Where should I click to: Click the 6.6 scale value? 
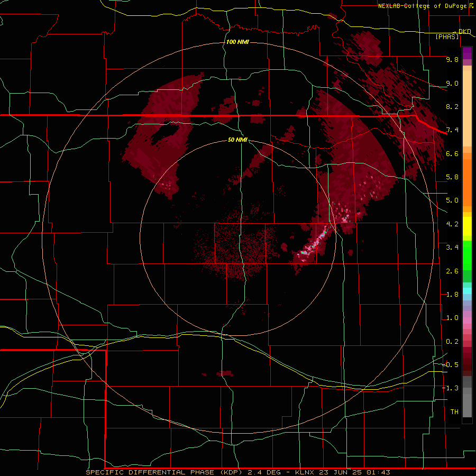point(452,153)
